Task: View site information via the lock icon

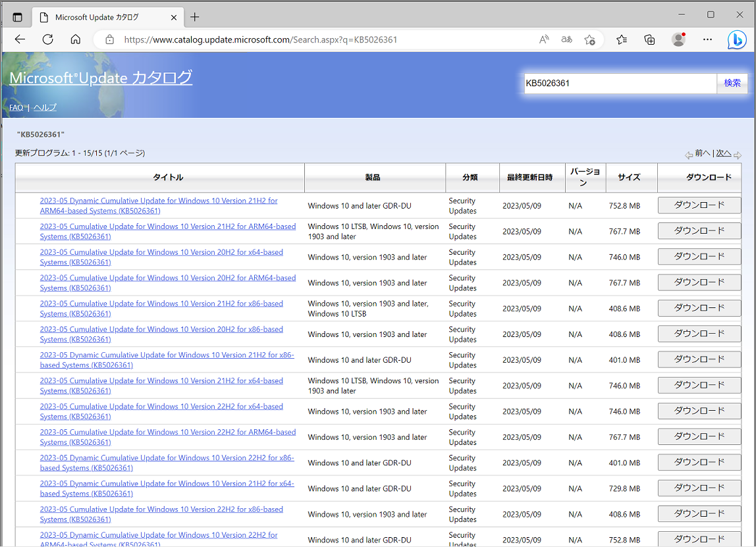Action: (x=110, y=39)
